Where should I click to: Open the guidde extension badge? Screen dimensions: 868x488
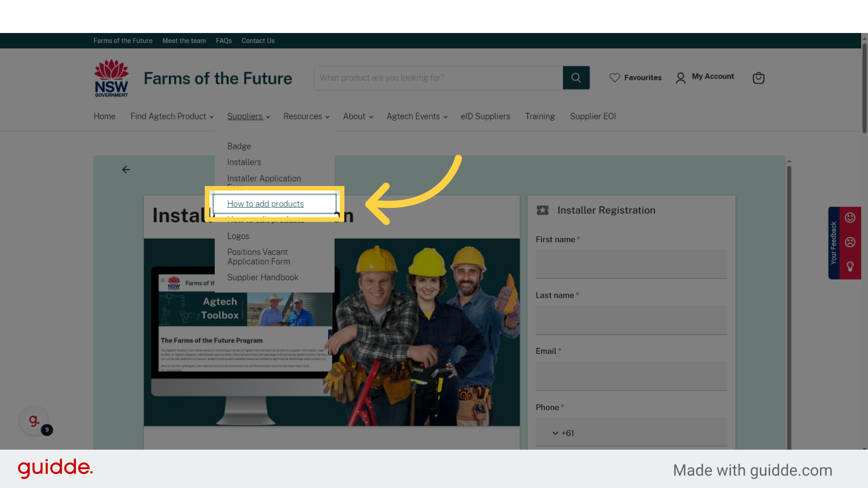pos(34,421)
